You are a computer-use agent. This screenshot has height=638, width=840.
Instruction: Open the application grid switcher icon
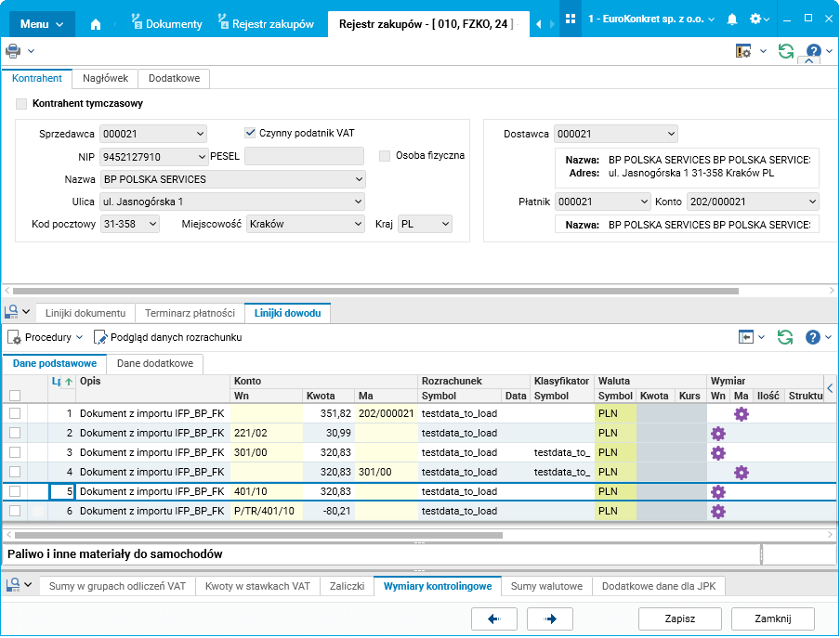coord(571,19)
